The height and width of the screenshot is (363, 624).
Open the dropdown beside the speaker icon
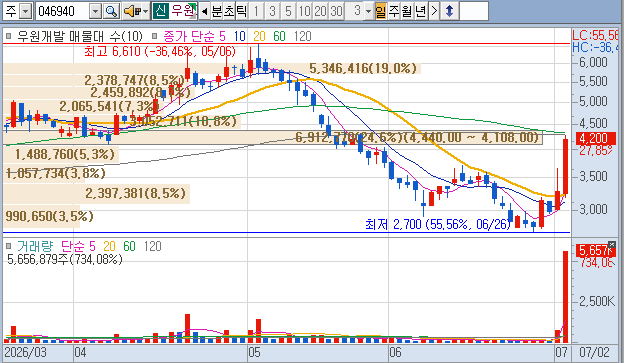pos(146,11)
